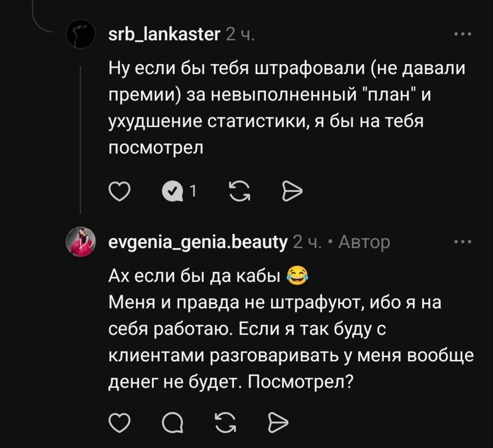Share evgenia_genia.beauty's comment via direct
Viewport: 493px width, 448px height.
(x=277, y=422)
